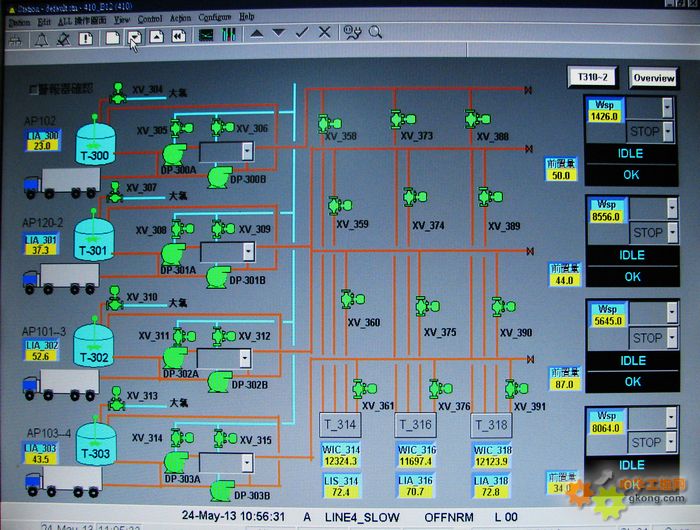
Task: Click the checkmark confirm toolbar icon
Action: pos(303,32)
